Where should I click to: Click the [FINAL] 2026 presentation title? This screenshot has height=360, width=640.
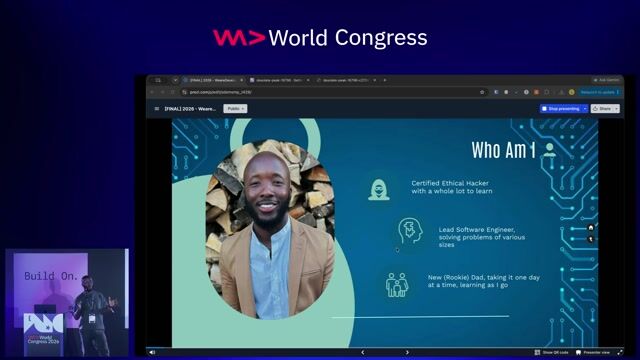[190, 109]
